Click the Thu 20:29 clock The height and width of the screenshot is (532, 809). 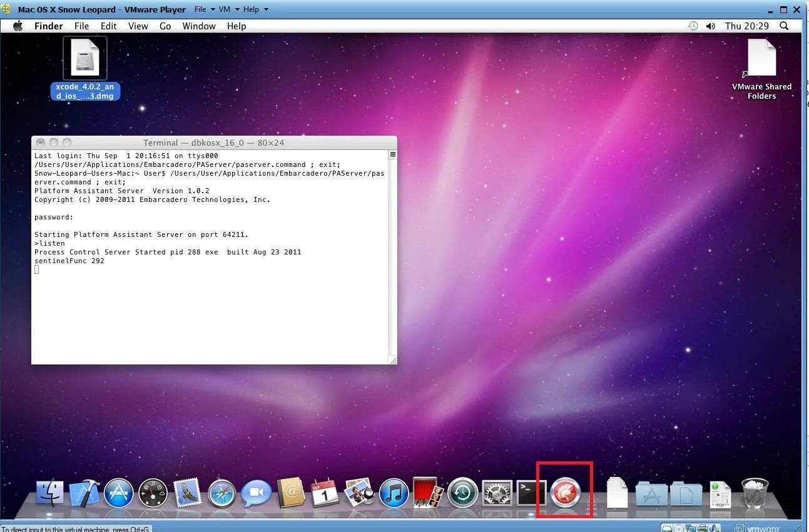pos(747,26)
